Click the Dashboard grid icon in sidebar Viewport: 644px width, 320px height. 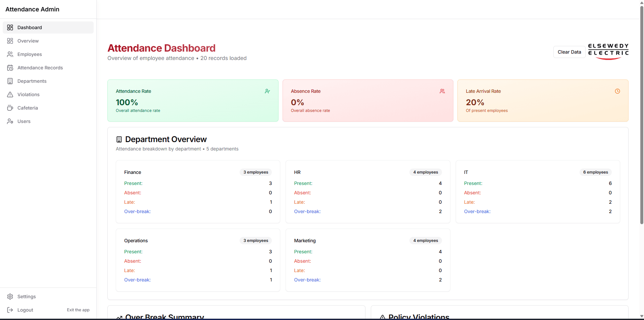(10, 27)
